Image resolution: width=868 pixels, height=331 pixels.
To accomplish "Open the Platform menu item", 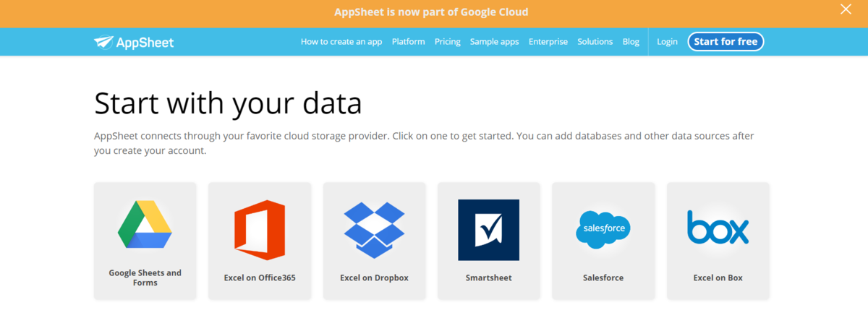I will point(408,41).
